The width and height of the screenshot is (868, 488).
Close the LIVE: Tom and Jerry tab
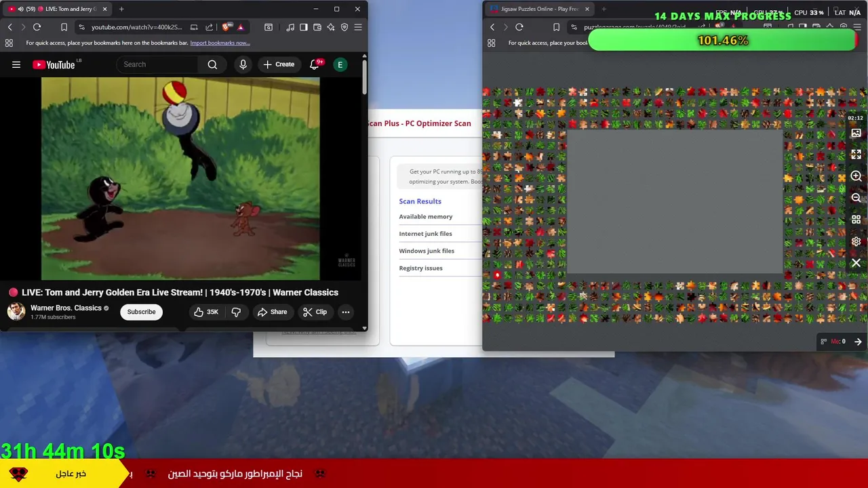pos(104,9)
